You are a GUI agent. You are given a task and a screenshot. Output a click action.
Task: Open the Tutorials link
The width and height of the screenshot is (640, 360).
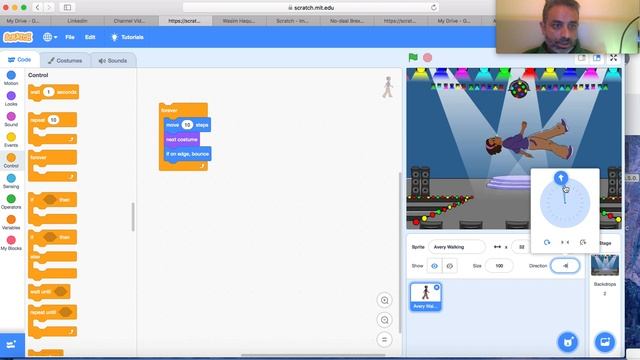(x=127, y=37)
